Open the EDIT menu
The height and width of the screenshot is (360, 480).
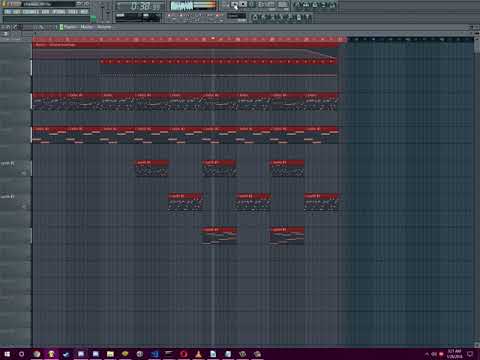pos(17,12)
